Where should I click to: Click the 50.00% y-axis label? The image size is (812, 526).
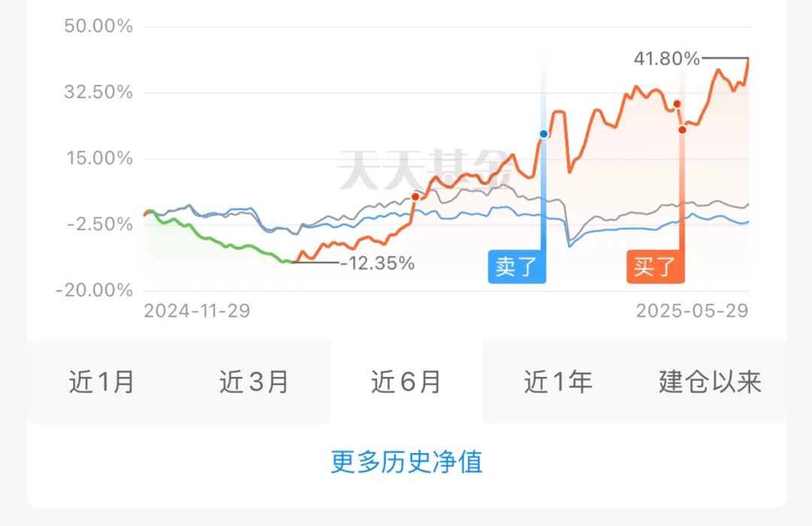click(x=98, y=26)
